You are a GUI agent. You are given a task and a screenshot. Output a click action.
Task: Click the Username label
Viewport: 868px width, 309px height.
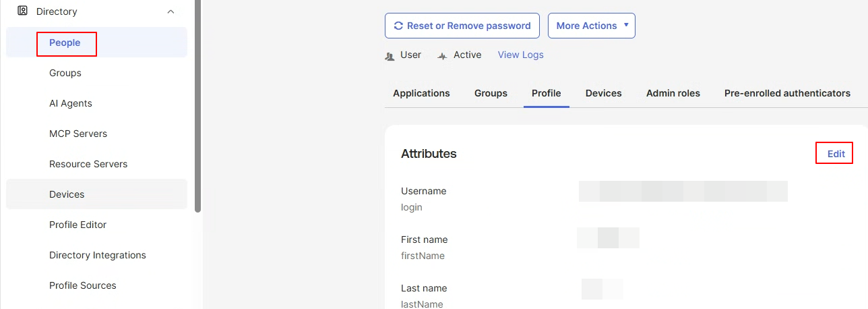(x=424, y=191)
